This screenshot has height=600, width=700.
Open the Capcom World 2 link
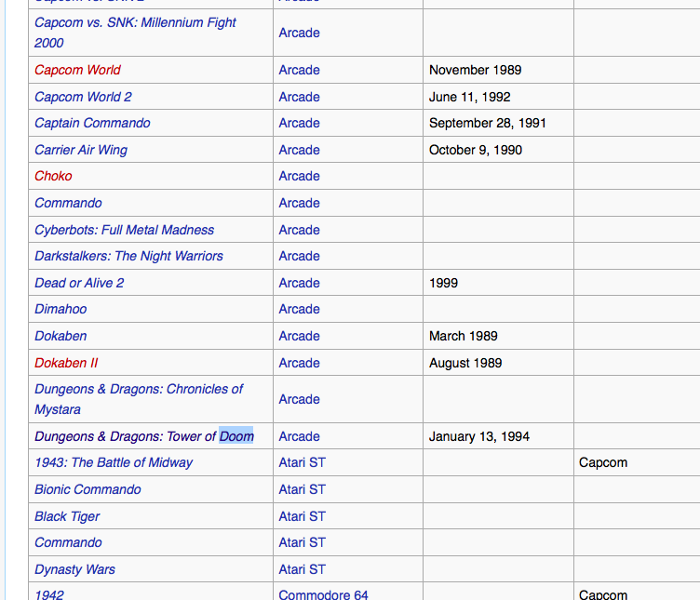[83, 97]
